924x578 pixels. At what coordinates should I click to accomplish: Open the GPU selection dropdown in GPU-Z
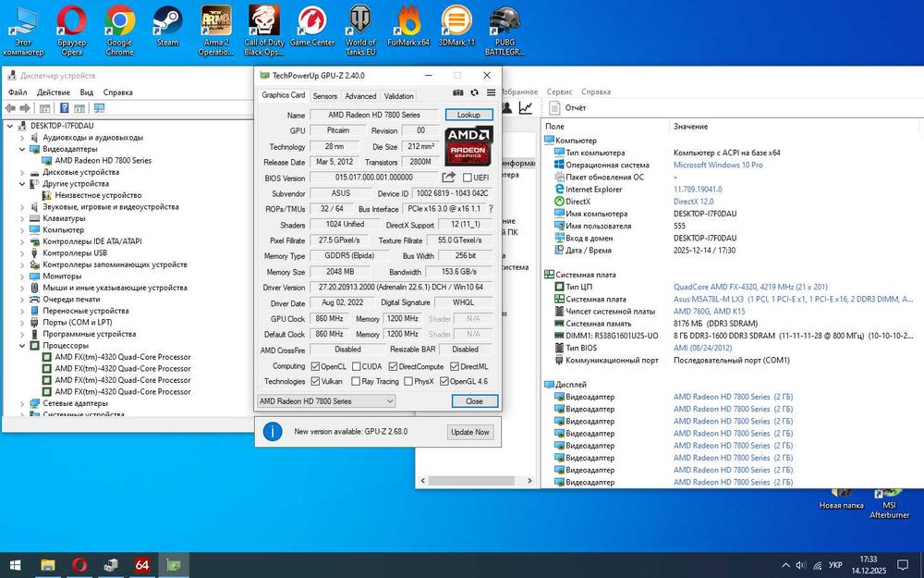[326, 401]
